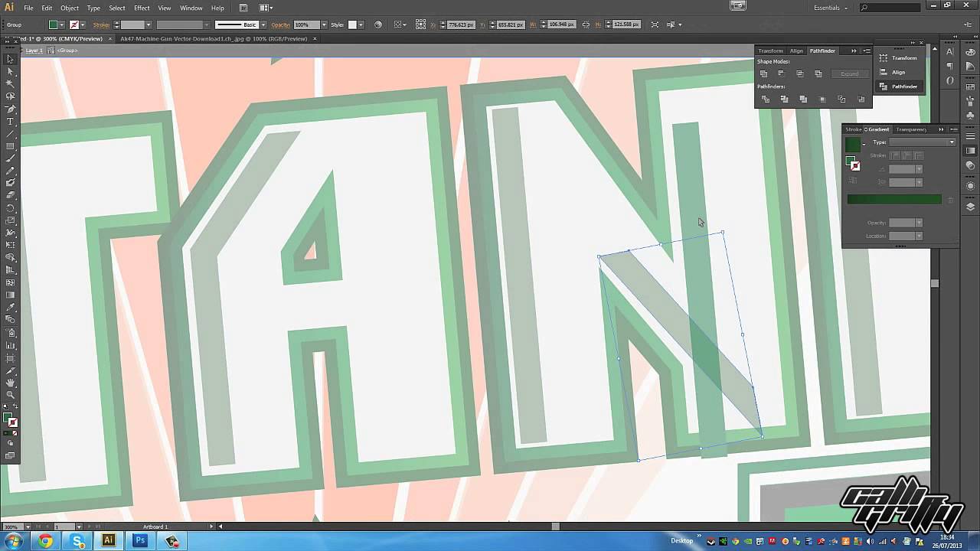The width and height of the screenshot is (980, 551).
Task: Click the Crop pathfinder icon
Action: [823, 99]
